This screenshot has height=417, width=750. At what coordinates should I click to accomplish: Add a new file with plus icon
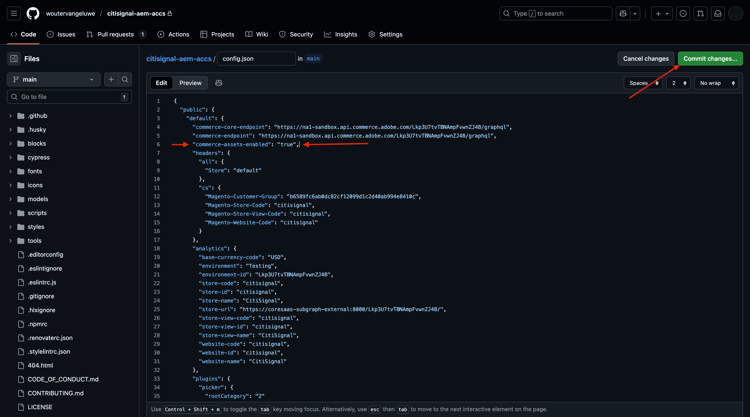click(111, 79)
